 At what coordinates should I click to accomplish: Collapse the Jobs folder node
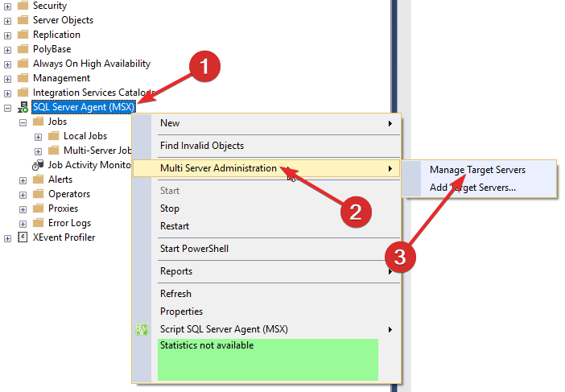pyautogui.click(x=23, y=122)
